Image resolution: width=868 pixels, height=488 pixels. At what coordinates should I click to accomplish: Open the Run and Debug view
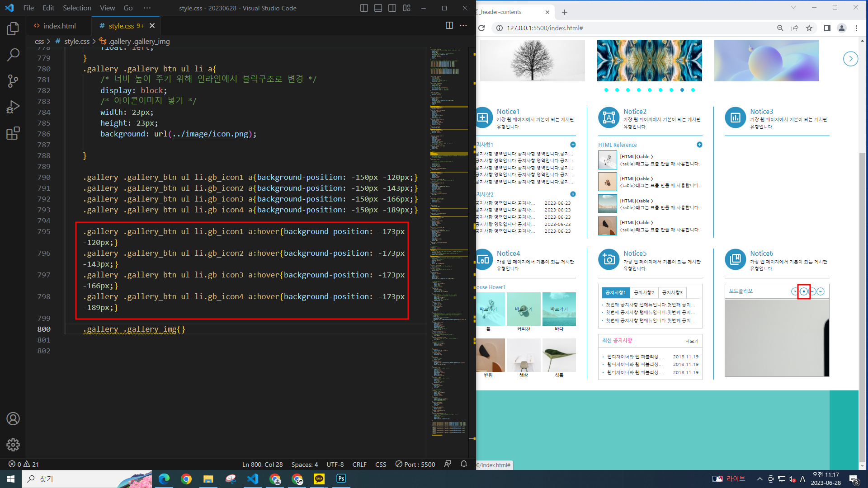(x=13, y=107)
